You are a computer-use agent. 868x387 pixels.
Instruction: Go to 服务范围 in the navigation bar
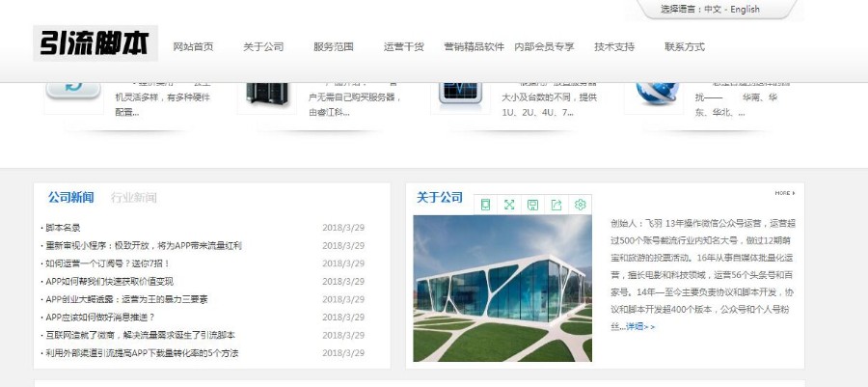tap(334, 47)
